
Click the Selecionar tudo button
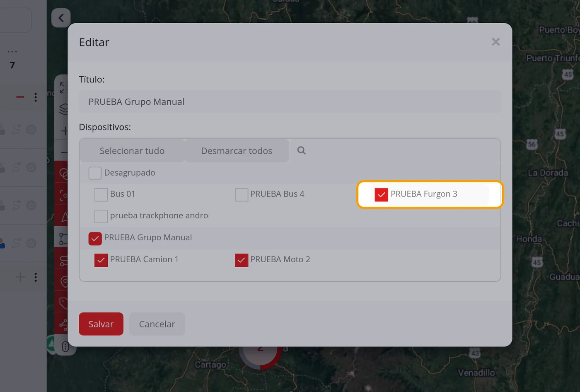click(132, 151)
